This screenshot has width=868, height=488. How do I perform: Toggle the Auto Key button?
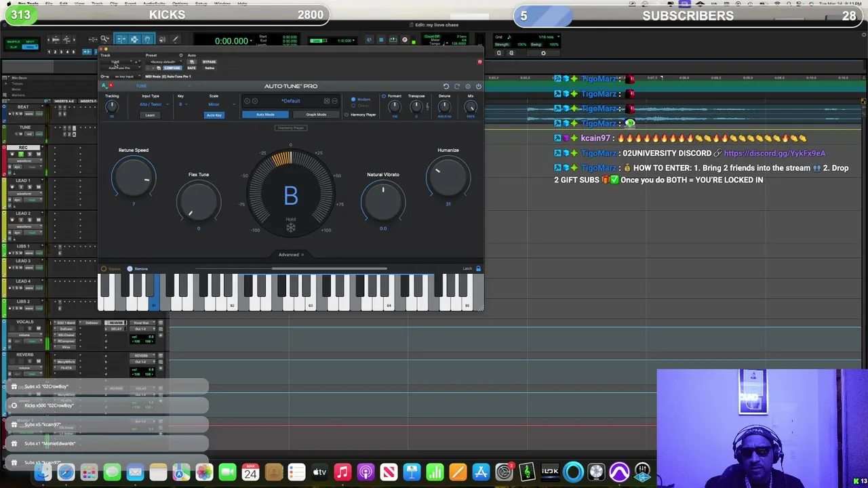[214, 115]
